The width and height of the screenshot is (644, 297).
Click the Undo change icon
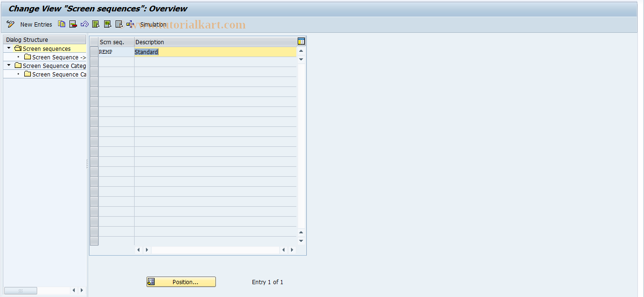[x=85, y=24]
